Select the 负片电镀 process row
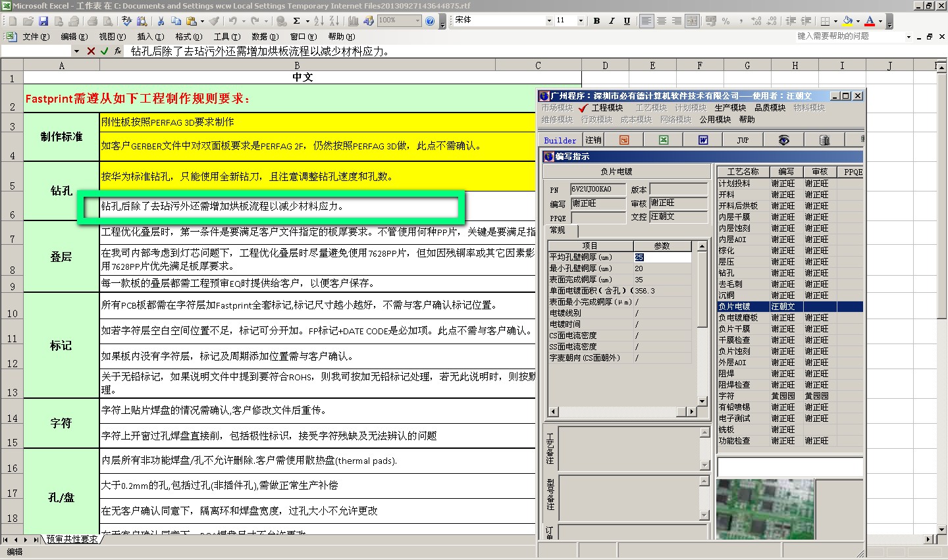Screen dimensions: 948x560 [x=790, y=307]
